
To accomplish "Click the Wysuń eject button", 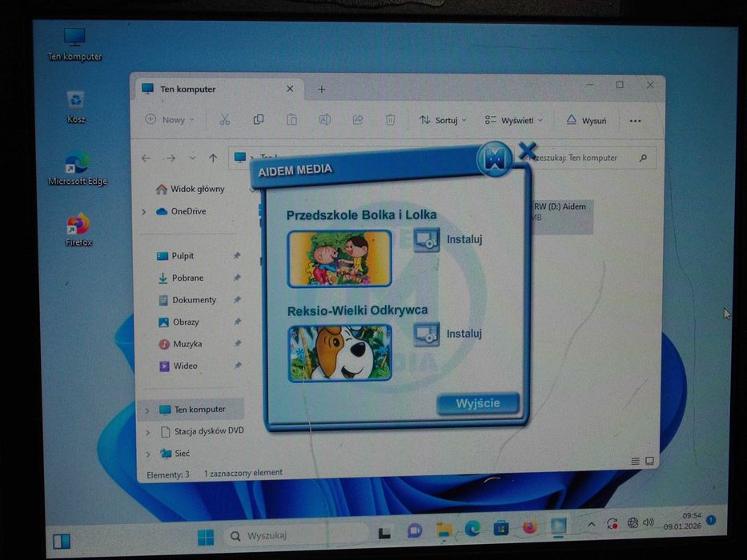I will pyautogui.click(x=586, y=121).
